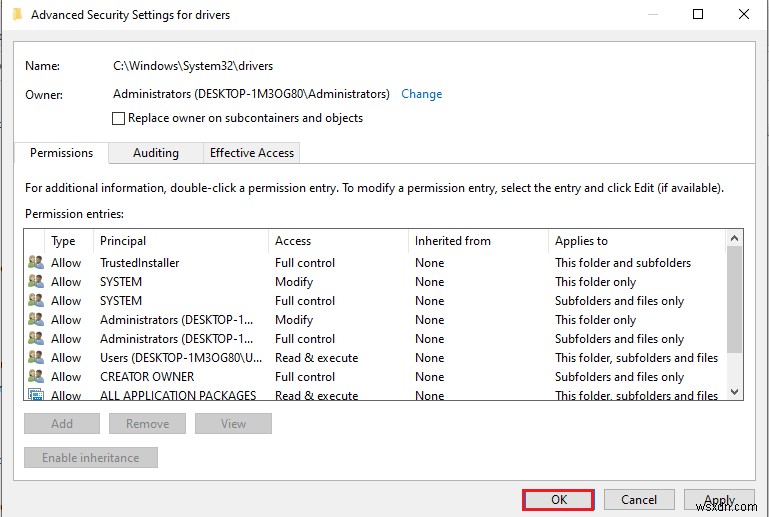
Task: Click the Change owner link
Action: tap(421, 94)
